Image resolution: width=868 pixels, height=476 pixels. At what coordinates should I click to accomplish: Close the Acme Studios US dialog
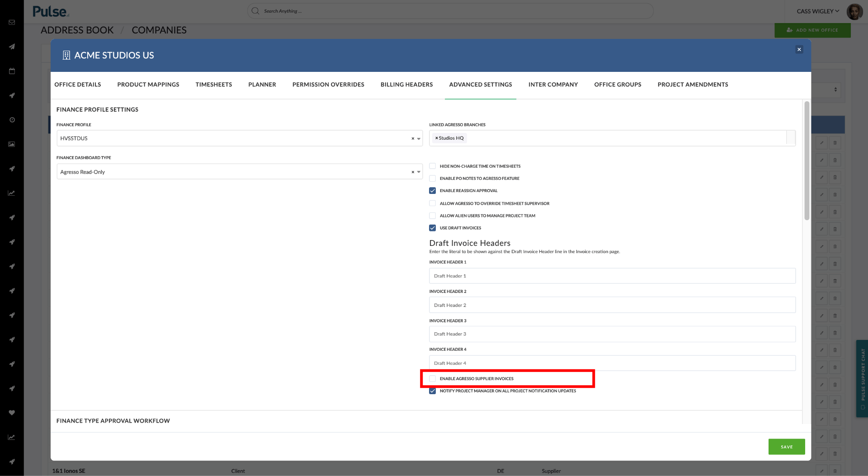(x=799, y=50)
